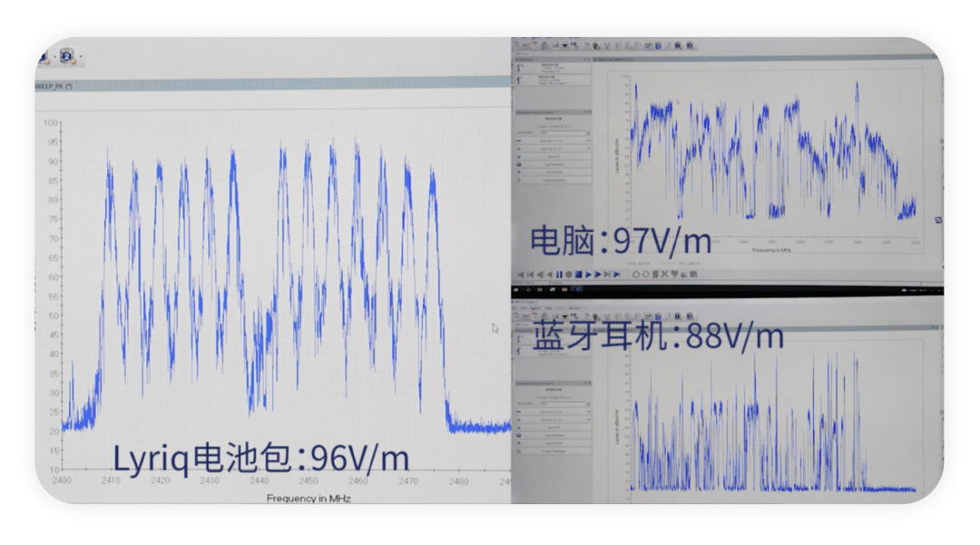
Task: Open the Table menu in the lower-right window
Action: (548, 307)
